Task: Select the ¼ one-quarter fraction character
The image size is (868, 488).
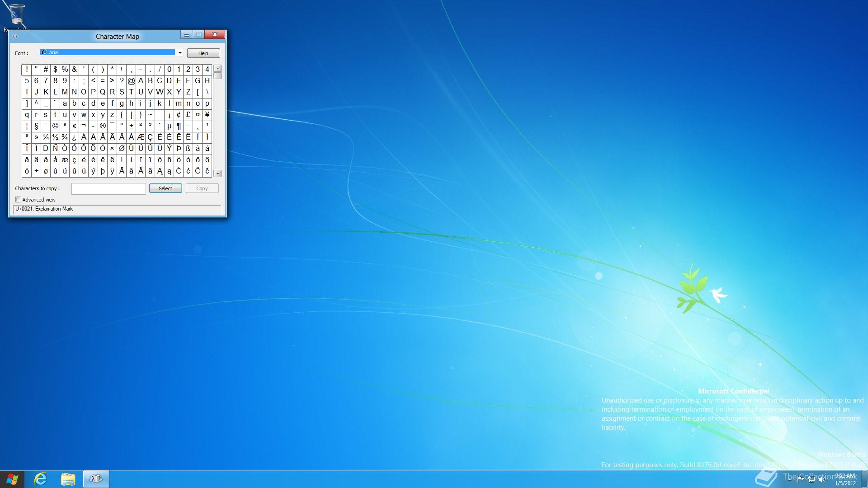Action: tap(46, 137)
